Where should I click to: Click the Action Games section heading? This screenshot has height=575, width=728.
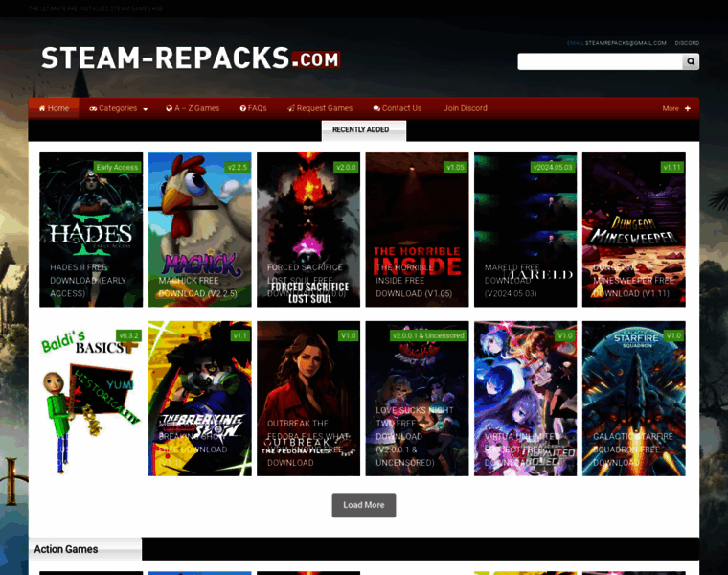(x=66, y=549)
